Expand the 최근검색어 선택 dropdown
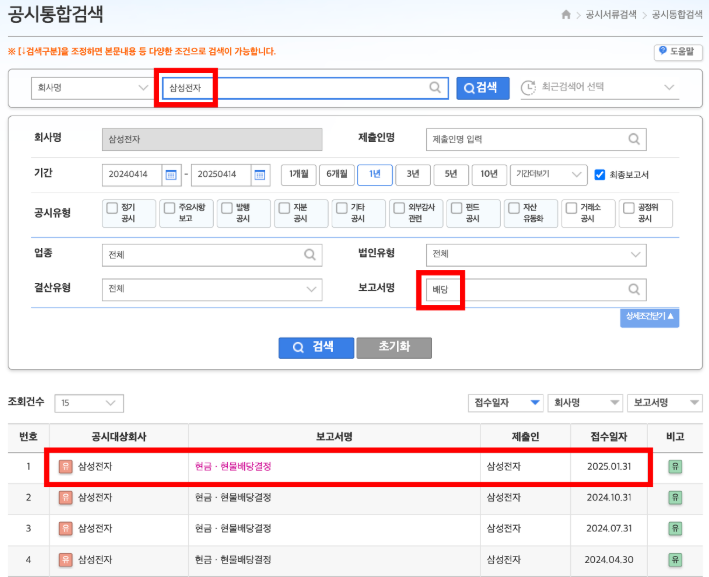The height and width of the screenshot is (577, 709). [600, 87]
